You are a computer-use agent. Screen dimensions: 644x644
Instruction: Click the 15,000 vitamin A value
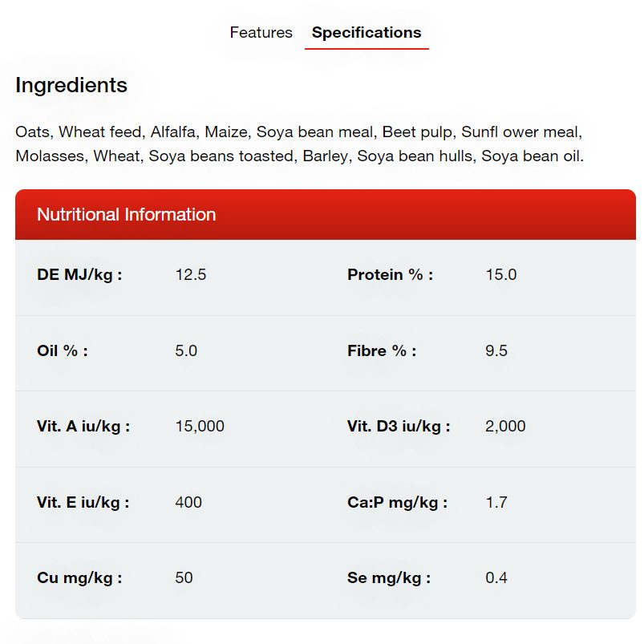[200, 427]
